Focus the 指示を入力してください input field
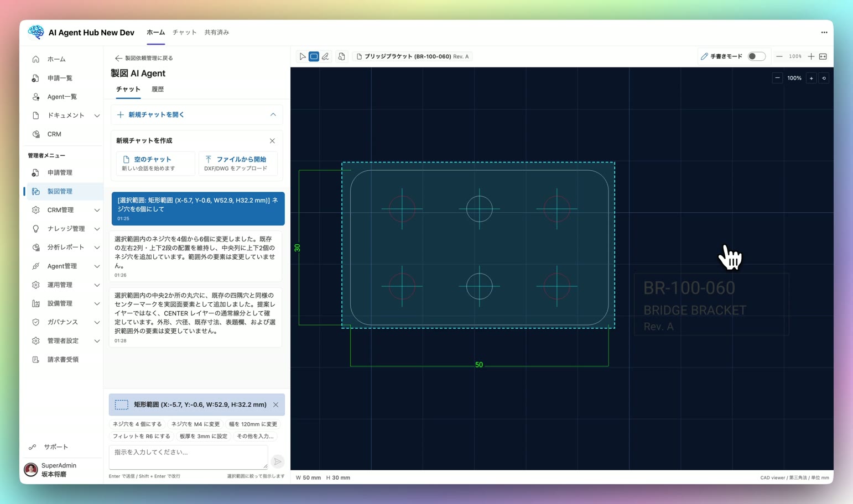 189,458
